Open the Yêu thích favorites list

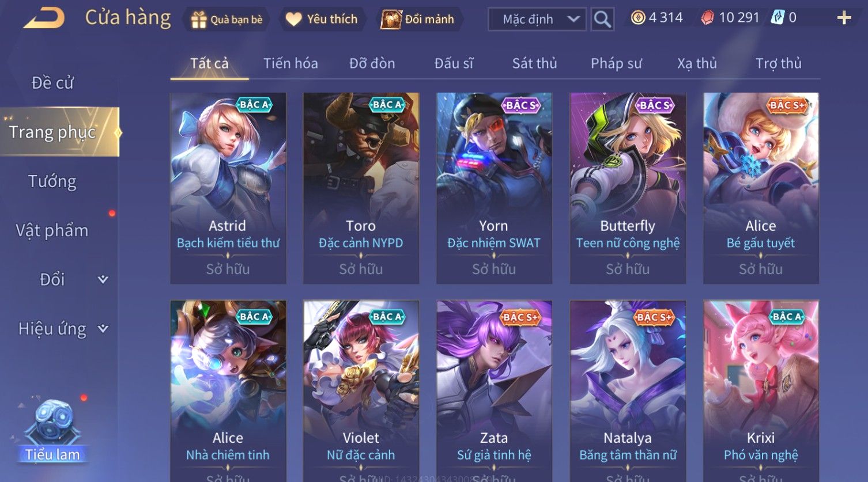(x=322, y=19)
